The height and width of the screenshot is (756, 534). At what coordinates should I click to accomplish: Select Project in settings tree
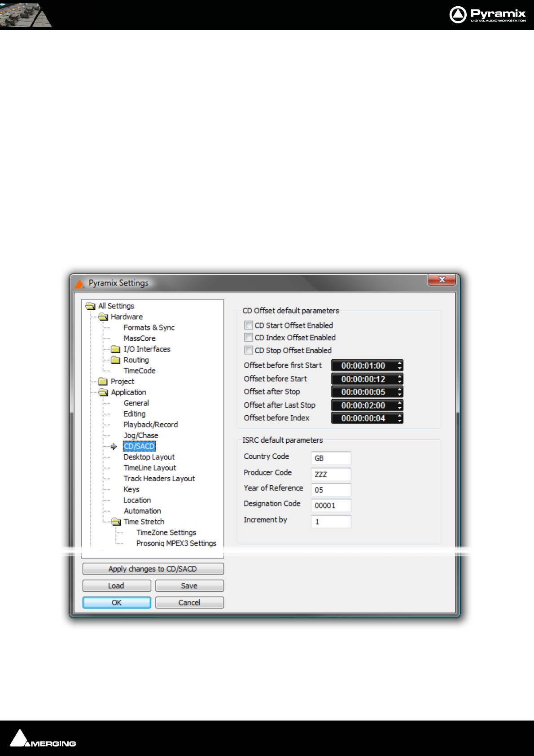pyautogui.click(x=123, y=382)
